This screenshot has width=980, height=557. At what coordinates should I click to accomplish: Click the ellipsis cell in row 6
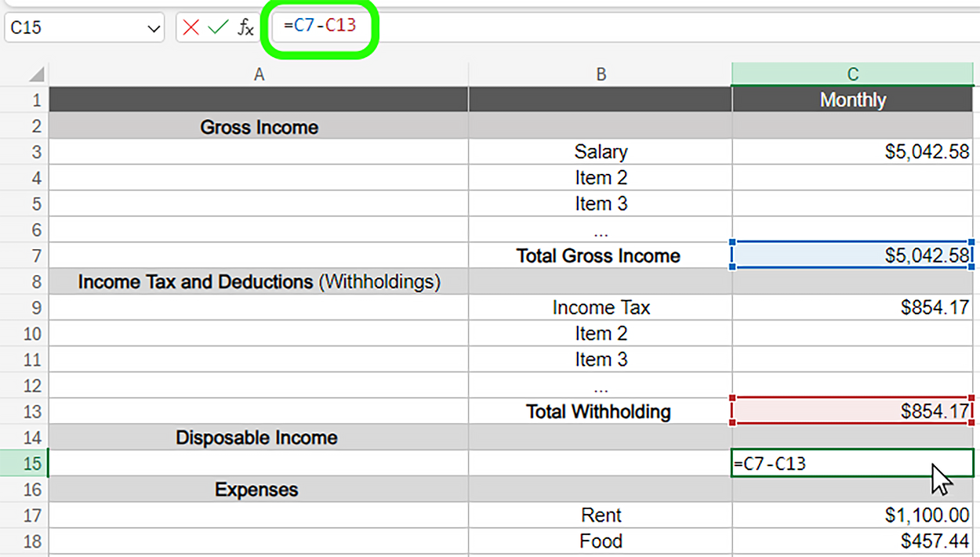(x=601, y=230)
